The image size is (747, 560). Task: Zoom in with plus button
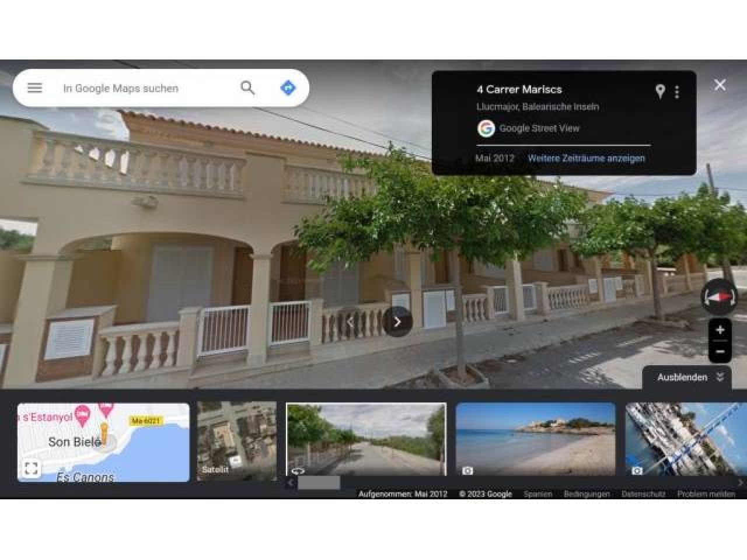pyautogui.click(x=720, y=330)
